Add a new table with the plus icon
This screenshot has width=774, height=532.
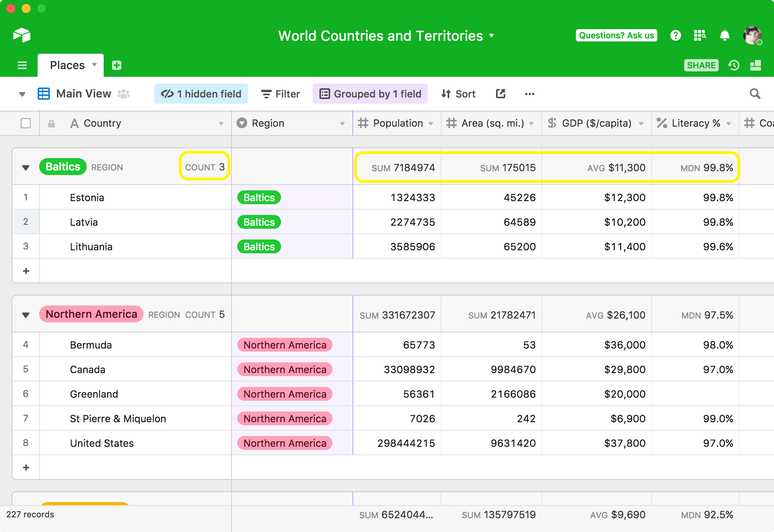[x=117, y=65]
